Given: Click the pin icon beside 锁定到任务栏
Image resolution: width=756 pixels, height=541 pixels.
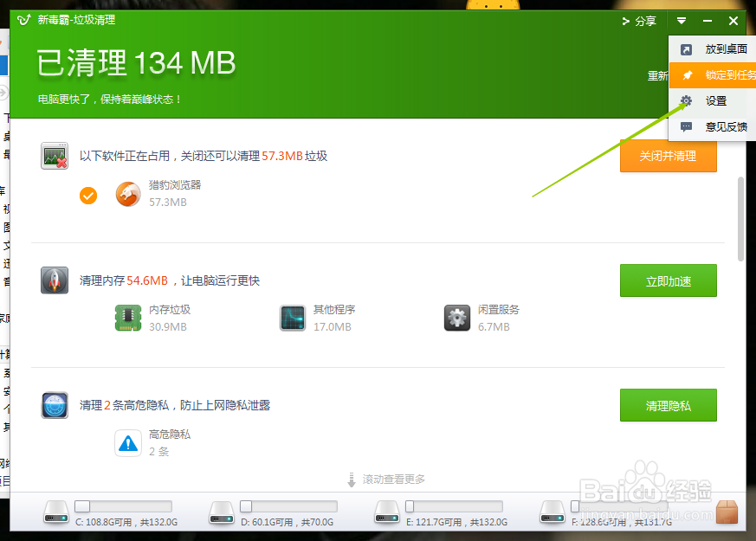Looking at the screenshot, I should [x=687, y=75].
